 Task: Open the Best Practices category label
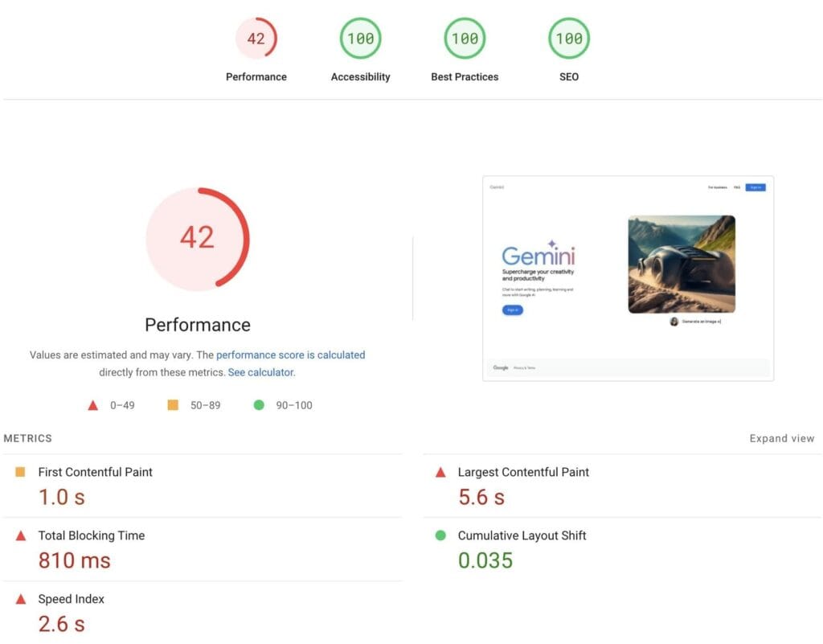tap(465, 76)
